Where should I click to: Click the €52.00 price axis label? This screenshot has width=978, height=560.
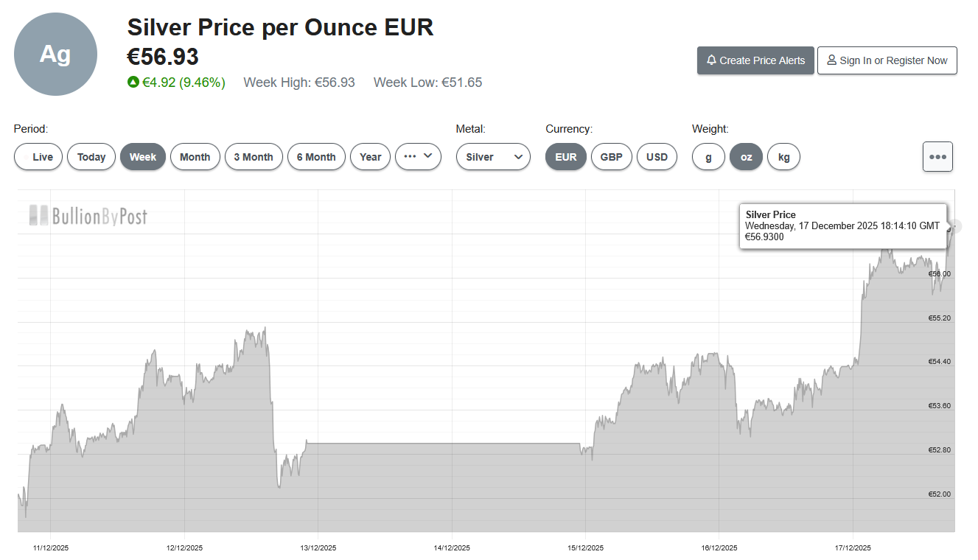coord(940,494)
